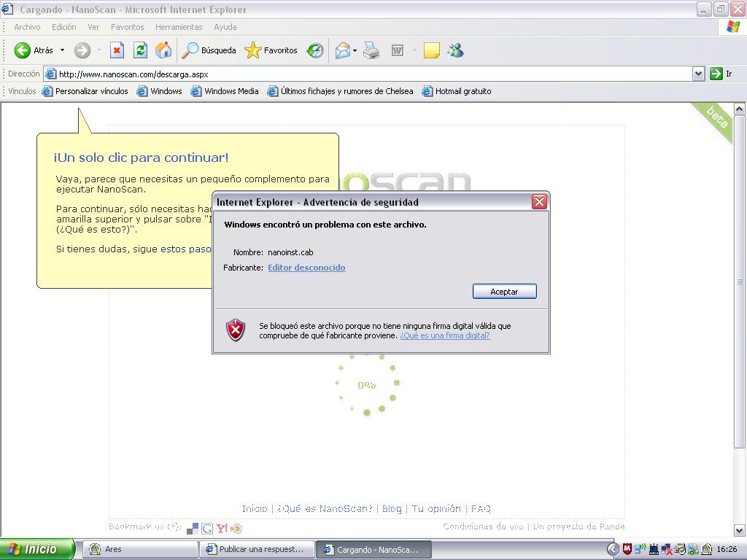
Task: Open the Búsqueda search button
Action: point(209,50)
